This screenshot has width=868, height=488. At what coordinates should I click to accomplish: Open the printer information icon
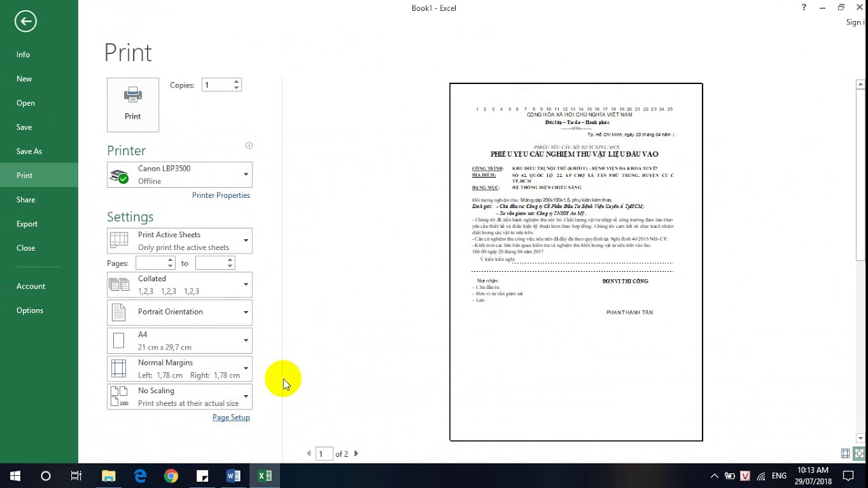(x=249, y=145)
